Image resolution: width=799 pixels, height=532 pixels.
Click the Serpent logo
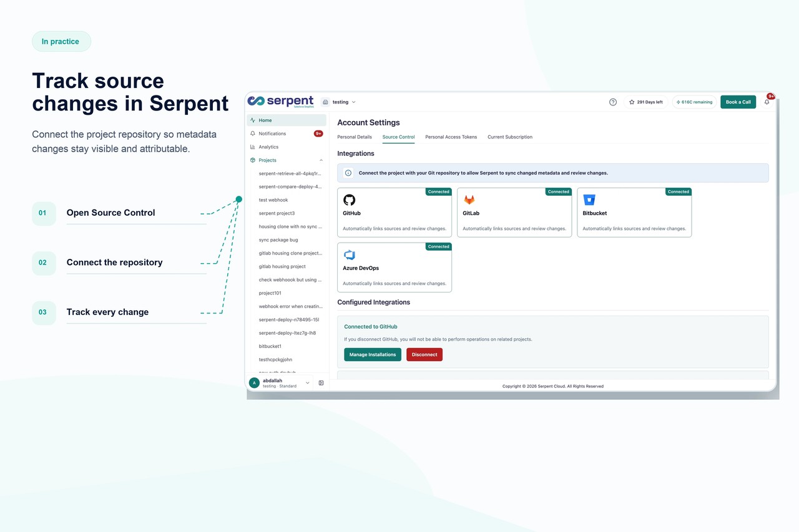281,102
